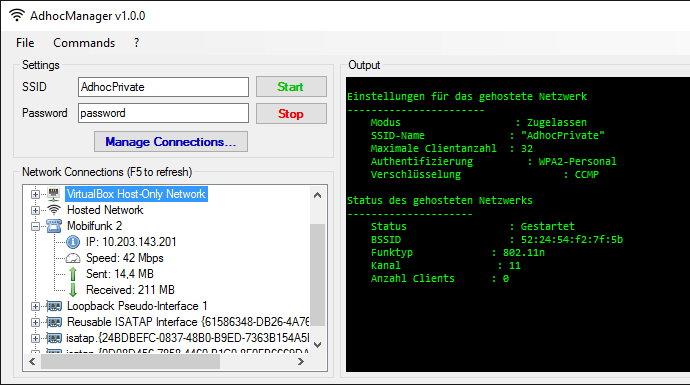
Task: Click the green Start button
Action: [x=291, y=87]
